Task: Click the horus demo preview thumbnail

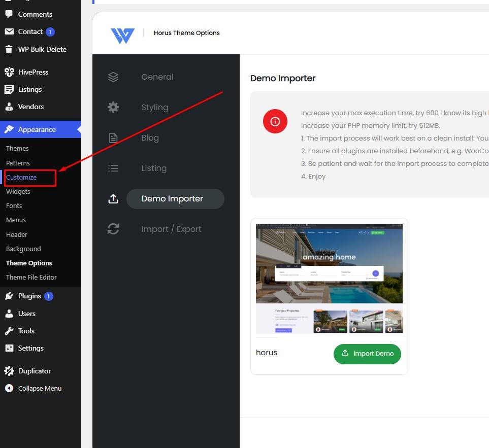Action: pyautogui.click(x=329, y=279)
